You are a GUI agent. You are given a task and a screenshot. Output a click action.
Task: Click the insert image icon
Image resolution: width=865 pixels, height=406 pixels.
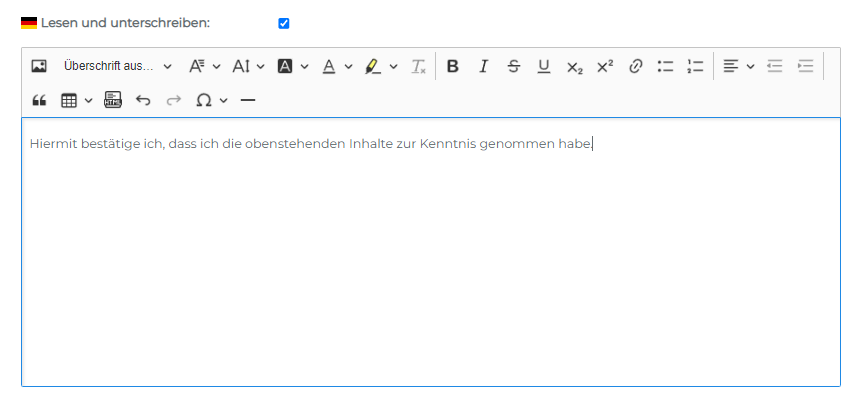point(39,67)
